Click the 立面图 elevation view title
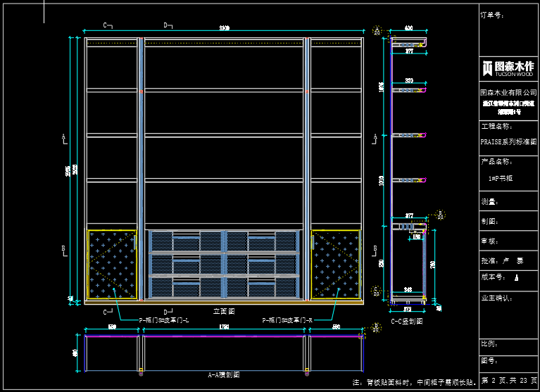This screenshot has width=540, height=392. [222, 310]
